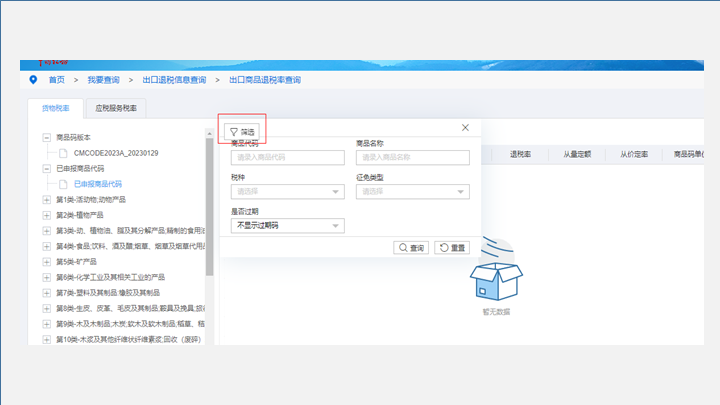Screen dimensions: 720x405
Task: Expand the 第5类-矿产品 node
Action: pyautogui.click(x=46, y=262)
